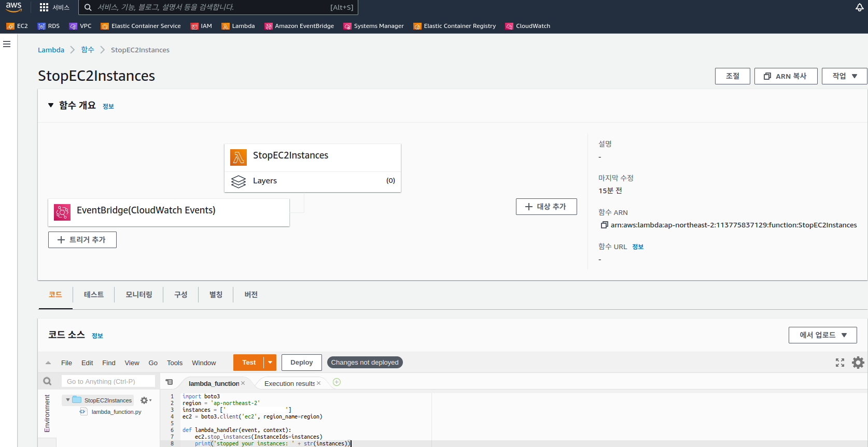The width and height of the screenshot is (868, 447).
Task: Open Elastic Container Service shortcut
Action: pyautogui.click(x=141, y=26)
